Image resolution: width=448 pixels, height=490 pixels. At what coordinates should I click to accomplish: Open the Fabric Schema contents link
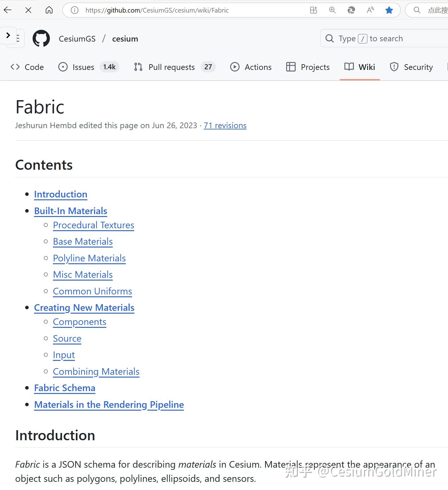click(65, 388)
